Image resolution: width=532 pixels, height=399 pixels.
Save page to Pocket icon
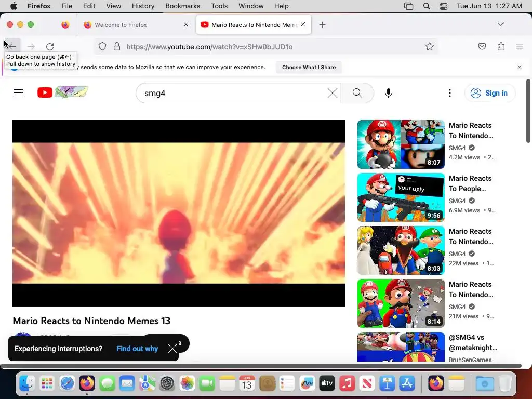pos(482,46)
